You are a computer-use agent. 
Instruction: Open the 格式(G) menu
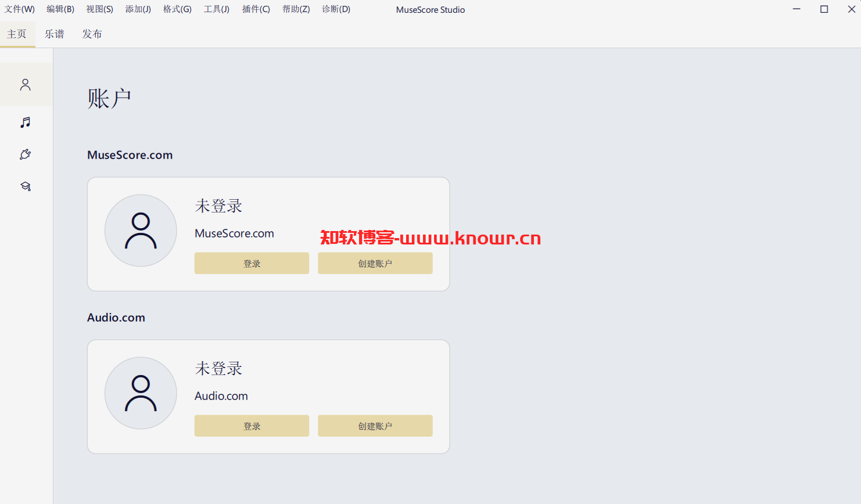177,9
